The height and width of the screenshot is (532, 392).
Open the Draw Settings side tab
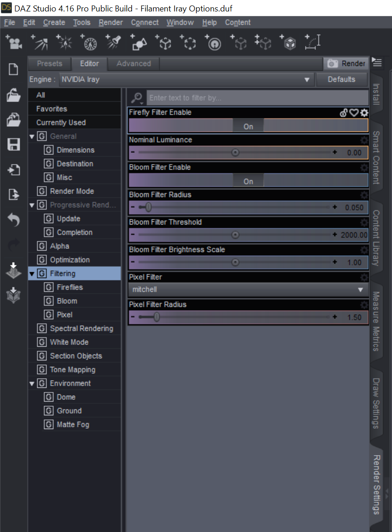point(376,403)
